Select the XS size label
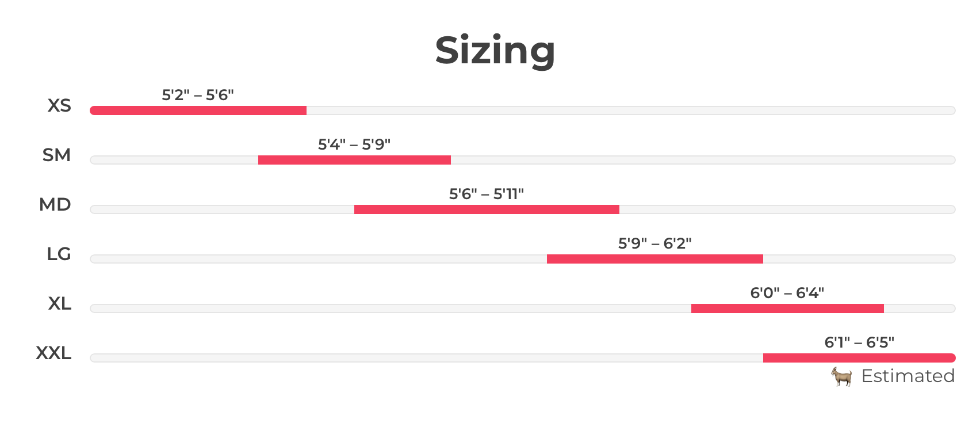980x427 pixels. [59, 106]
